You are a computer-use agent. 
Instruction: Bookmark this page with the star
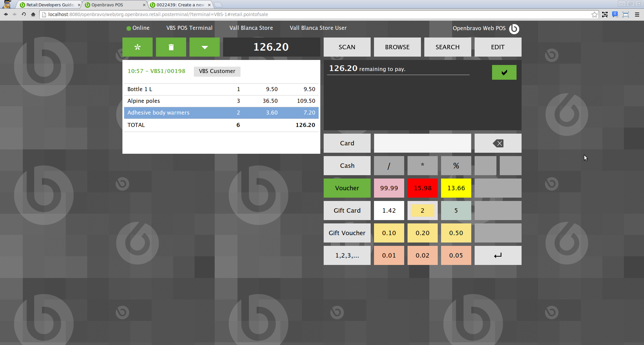tap(595, 14)
